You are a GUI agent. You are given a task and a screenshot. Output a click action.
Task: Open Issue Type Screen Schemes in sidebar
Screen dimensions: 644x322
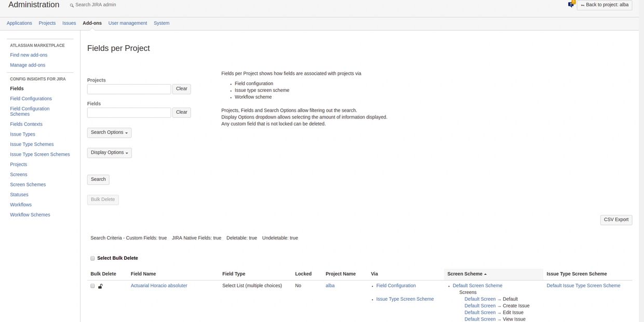click(40, 154)
